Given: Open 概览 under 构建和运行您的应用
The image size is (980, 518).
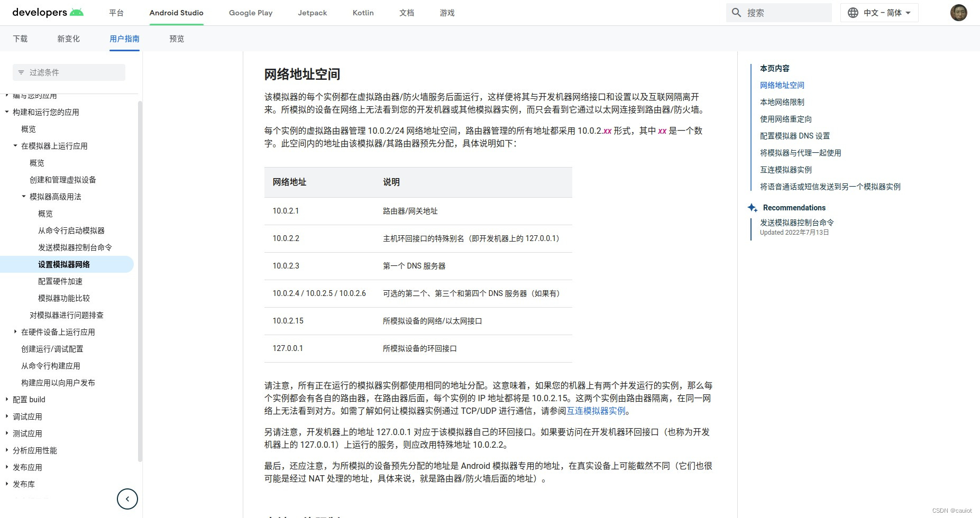Looking at the screenshot, I should coord(29,129).
